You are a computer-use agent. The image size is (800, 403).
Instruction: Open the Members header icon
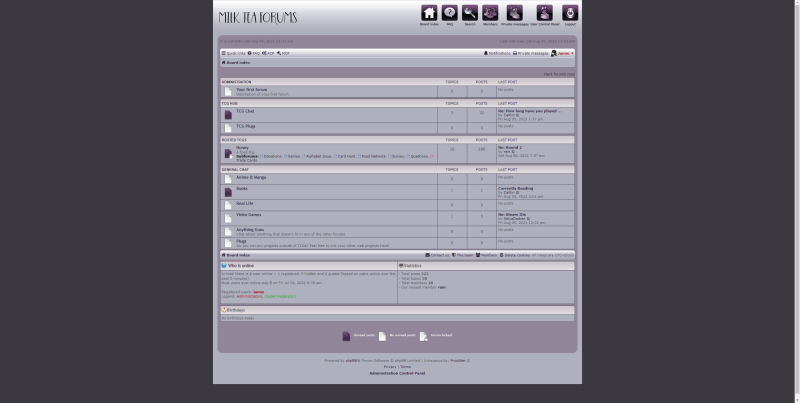coord(490,13)
